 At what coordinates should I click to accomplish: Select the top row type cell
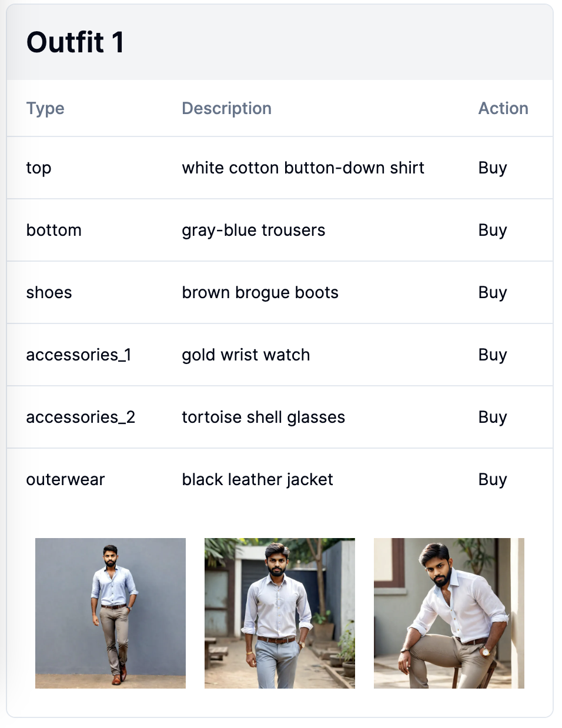[x=39, y=168]
